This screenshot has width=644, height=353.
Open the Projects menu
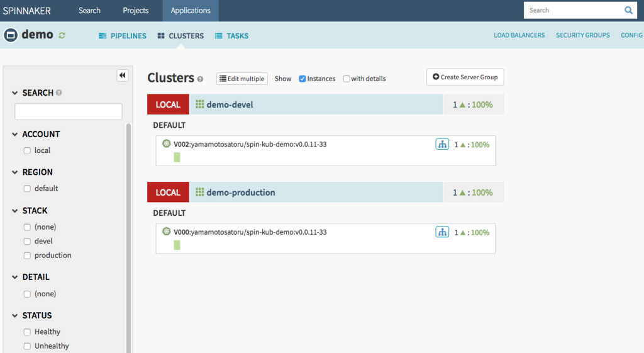[x=136, y=10]
